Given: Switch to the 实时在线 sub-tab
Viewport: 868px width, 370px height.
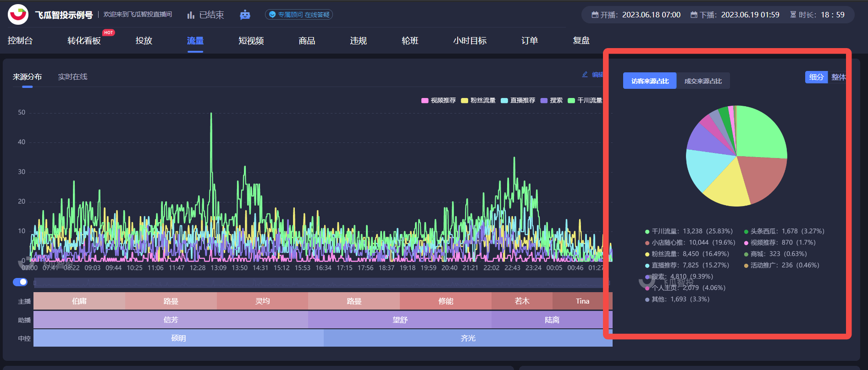Looking at the screenshot, I should [x=72, y=76].
